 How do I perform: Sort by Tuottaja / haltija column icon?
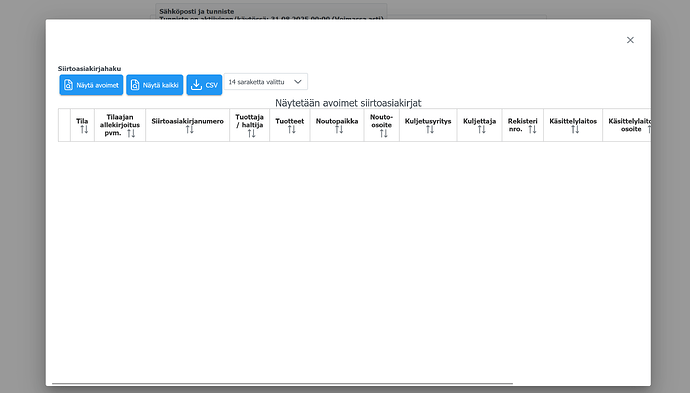251,133
